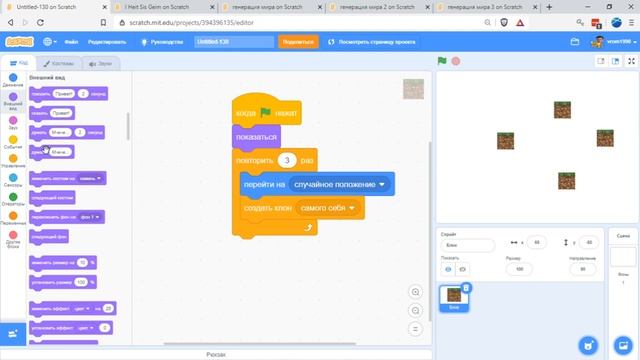Click the sprite name input field

point(468,245)
